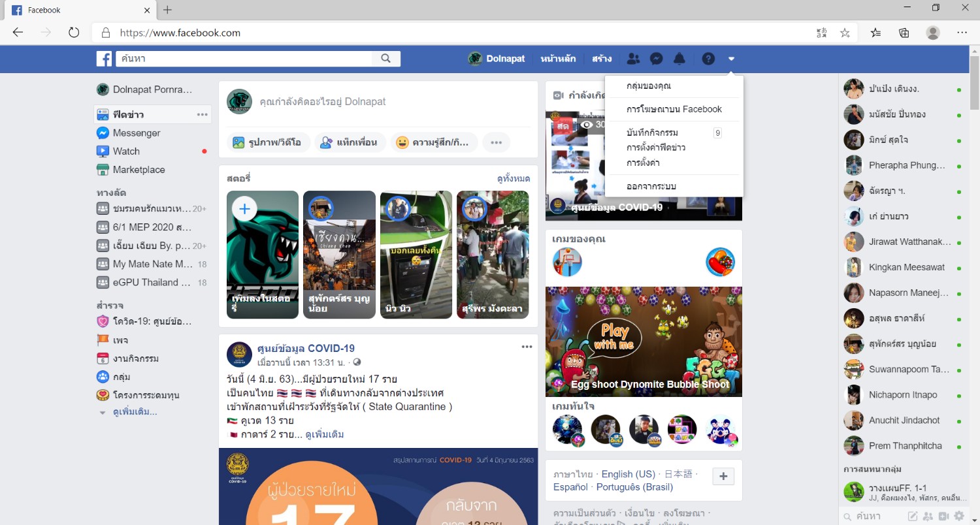Click the แท็กเพื่อน button in composer
The height and width of the screenshot is (525, 980).
350,142
